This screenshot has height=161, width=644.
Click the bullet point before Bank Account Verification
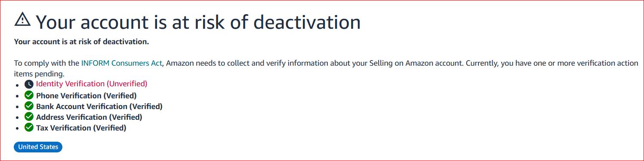(17, 107)
